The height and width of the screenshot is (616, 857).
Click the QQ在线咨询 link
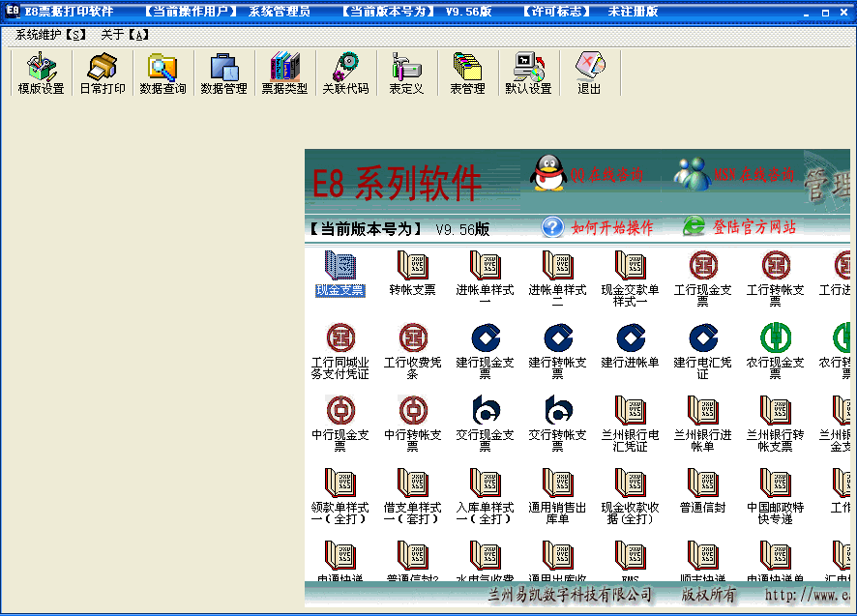(x=586, y=173)
